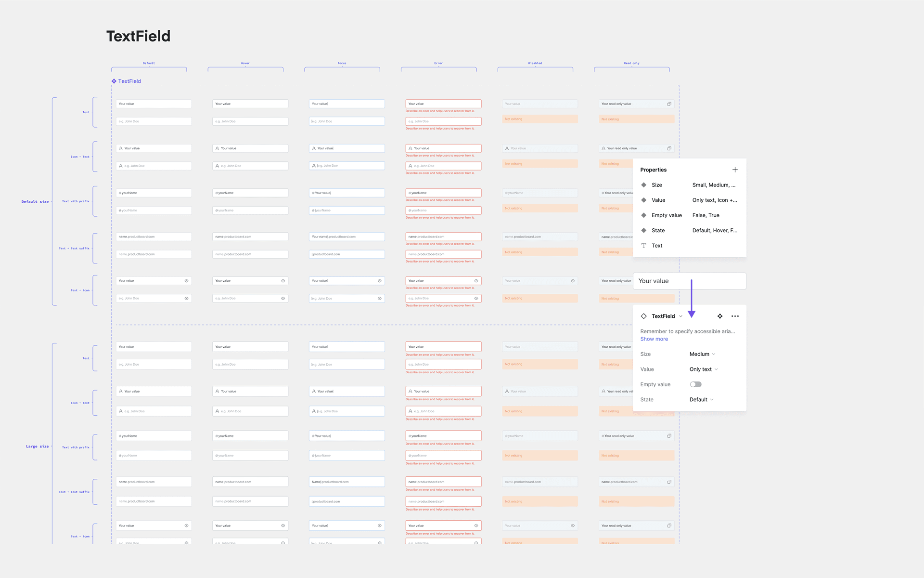Select the Value property row in Properties
Viewport: 924px width, 578px height.
(658, 200)
